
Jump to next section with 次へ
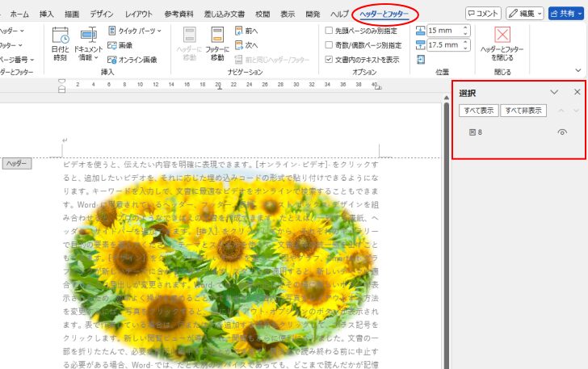pos(246,45)
